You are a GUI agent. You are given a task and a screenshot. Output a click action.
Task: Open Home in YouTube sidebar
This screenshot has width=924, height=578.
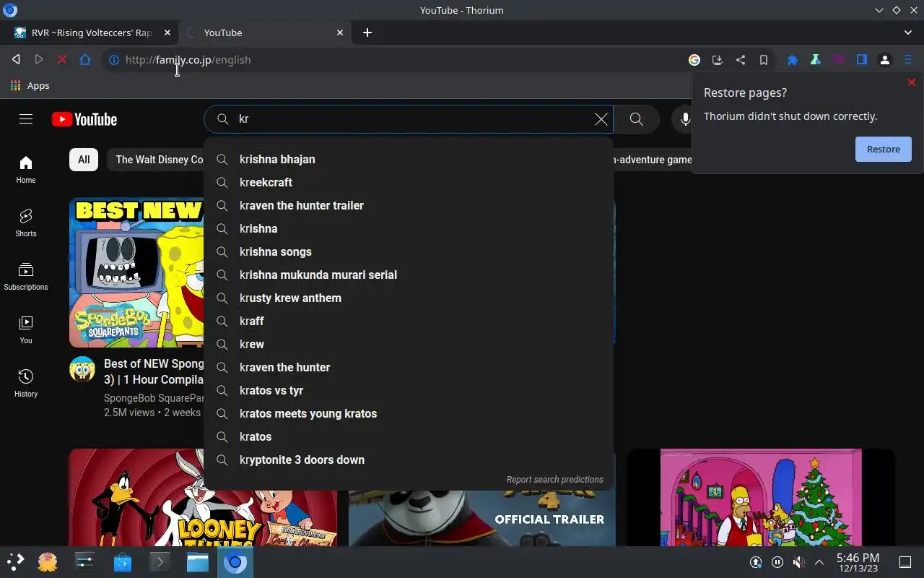(26, 170)
